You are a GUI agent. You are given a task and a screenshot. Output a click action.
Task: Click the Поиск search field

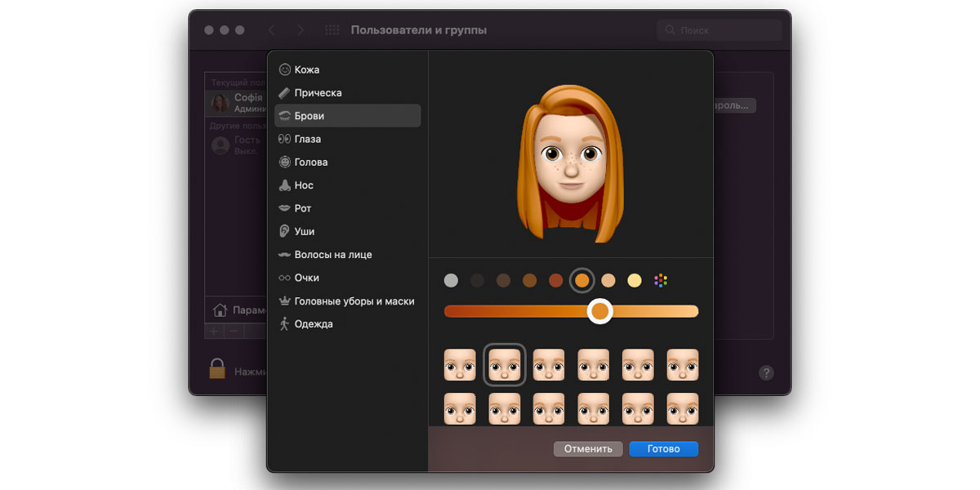pyautogui.click(x=719, y=30)
